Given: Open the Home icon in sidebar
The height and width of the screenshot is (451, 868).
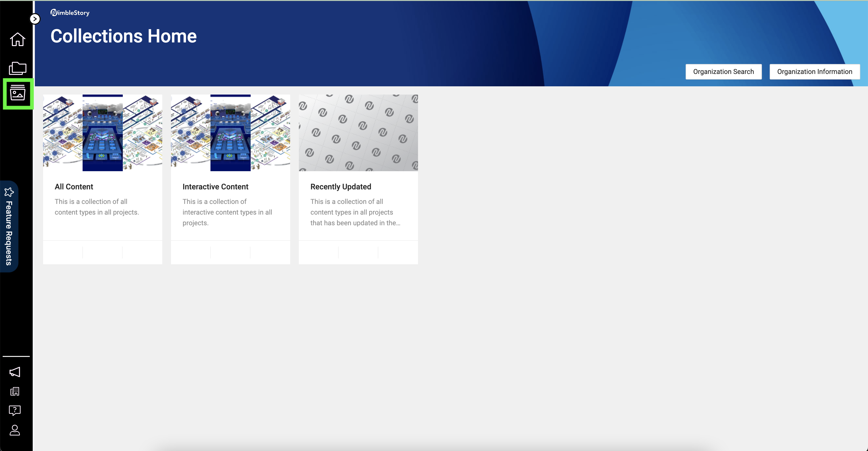Looking at the screenshot, I should [x=17, y=40].
